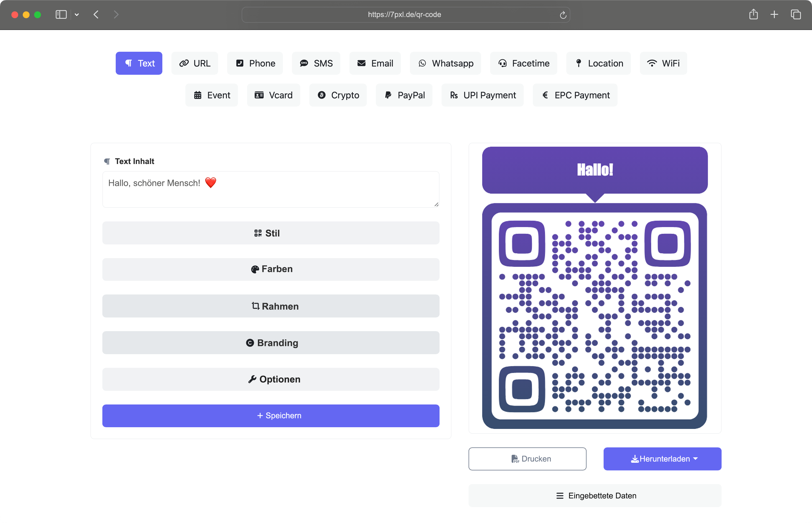Viewport: 812px width, 523px height.
Task: Click the calendar icon for Event QR codes
Action: pyautogui.click(x=198, y=95)
